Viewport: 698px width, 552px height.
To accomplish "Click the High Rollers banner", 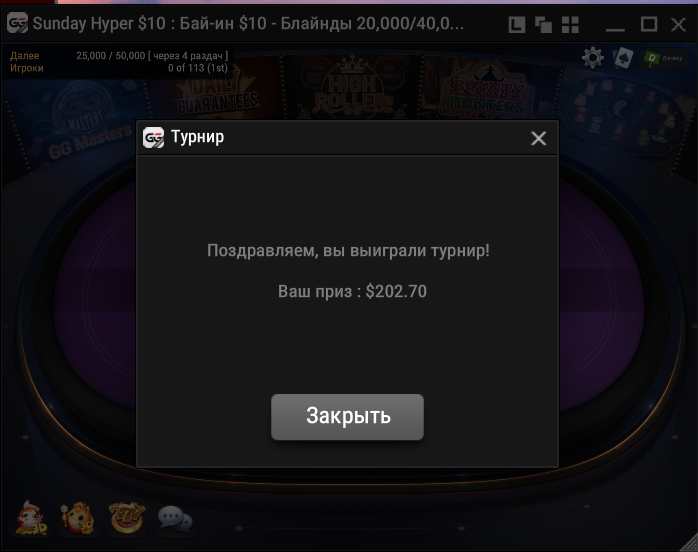I will coord(353,87).
